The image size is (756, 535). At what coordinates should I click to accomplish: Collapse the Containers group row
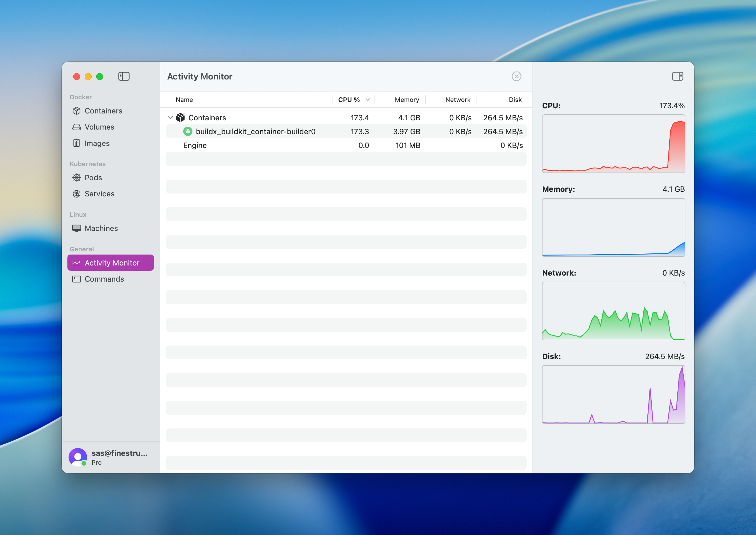[170, 117]
